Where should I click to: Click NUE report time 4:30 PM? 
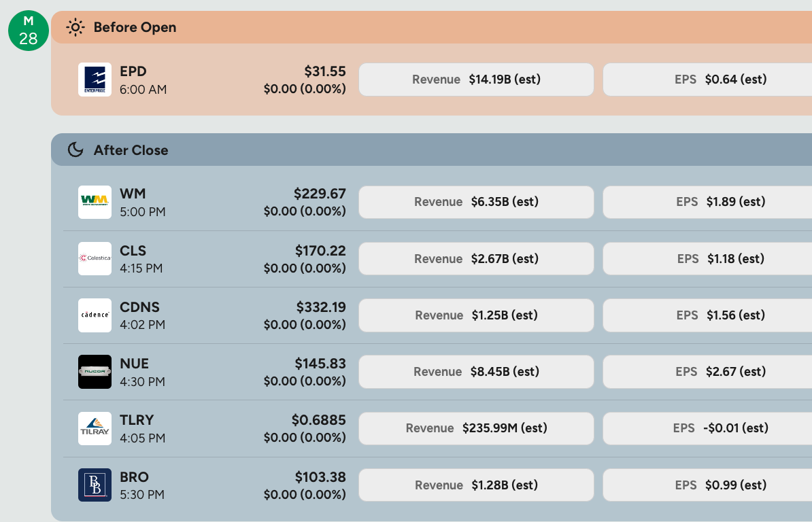coord(142,381)
